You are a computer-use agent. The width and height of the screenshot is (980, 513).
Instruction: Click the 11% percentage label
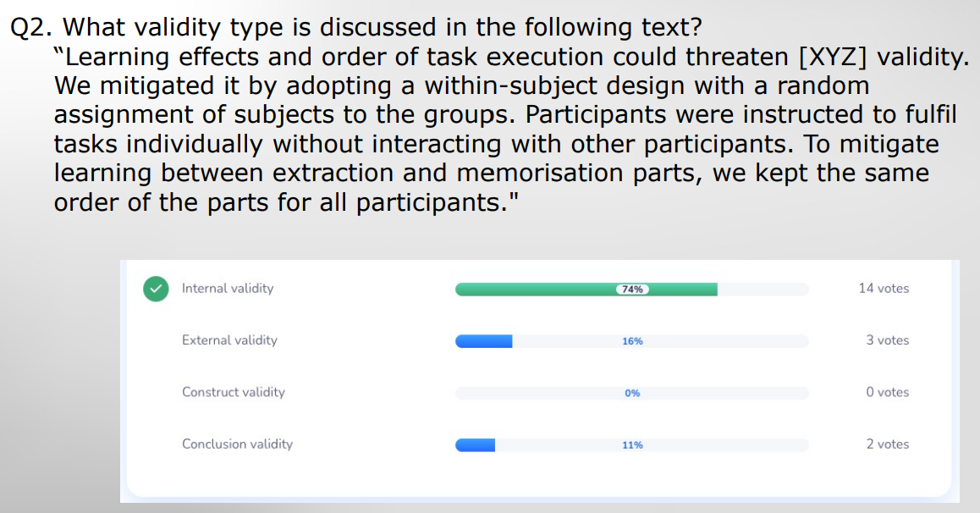pyautogui.click(x=632, y=444)
